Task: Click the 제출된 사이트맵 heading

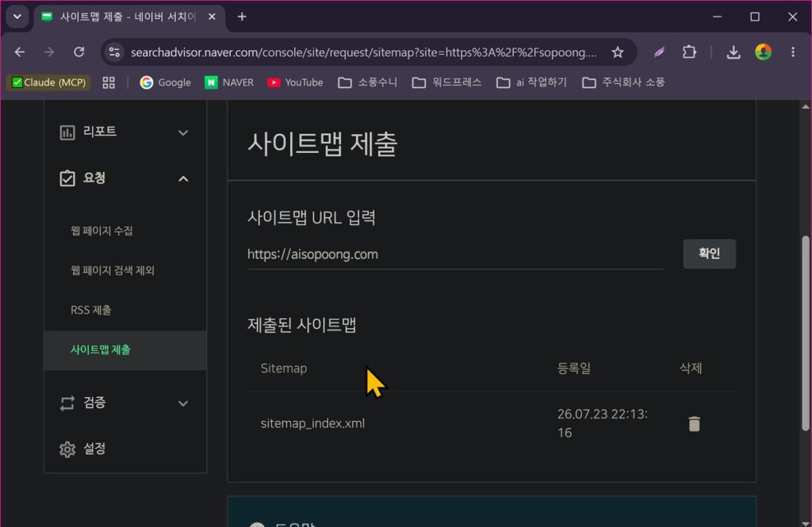Action: [x=302, y=325]
